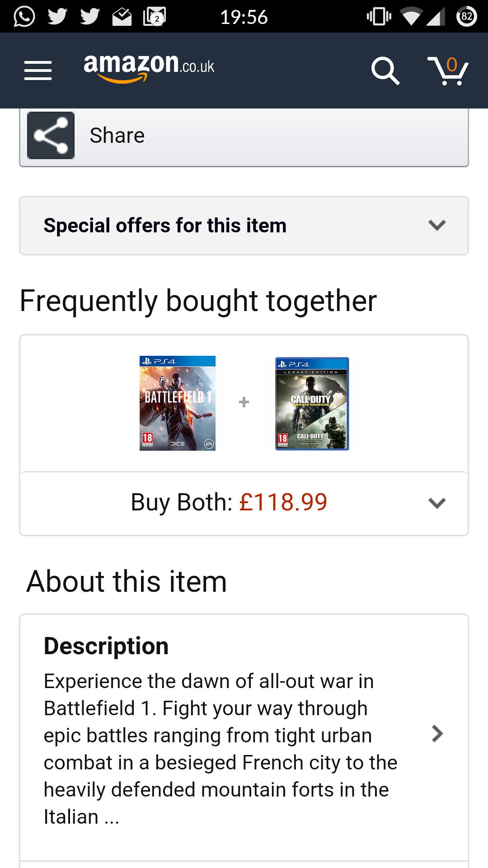The image size is (488, 868).
Task: Open the shopping cart icon
Action: pos(448,71)
